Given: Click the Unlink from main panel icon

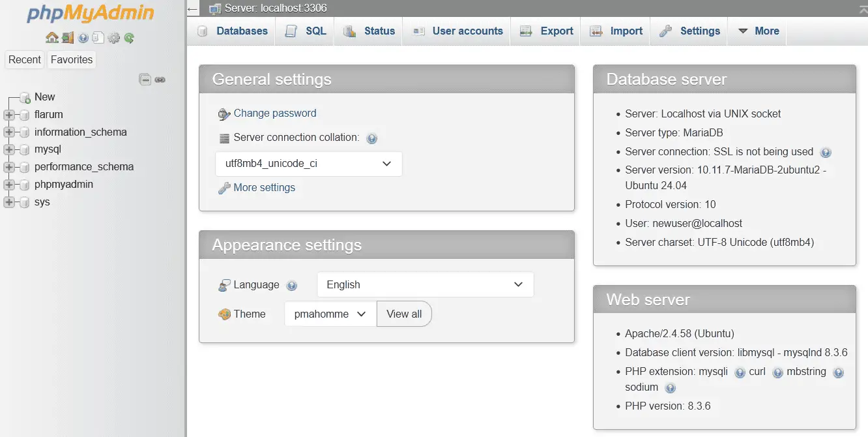Looking at the screenshot, I should (x=160, y=80).
